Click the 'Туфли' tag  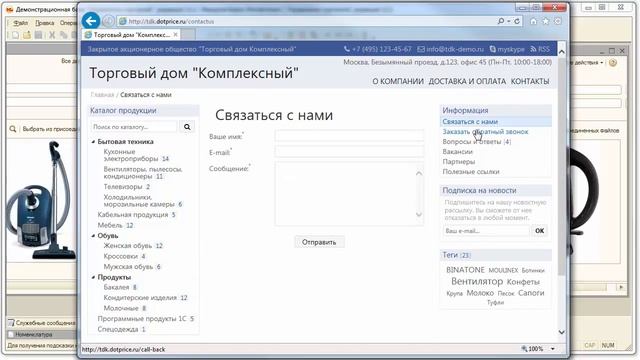(x=496, y=302)
